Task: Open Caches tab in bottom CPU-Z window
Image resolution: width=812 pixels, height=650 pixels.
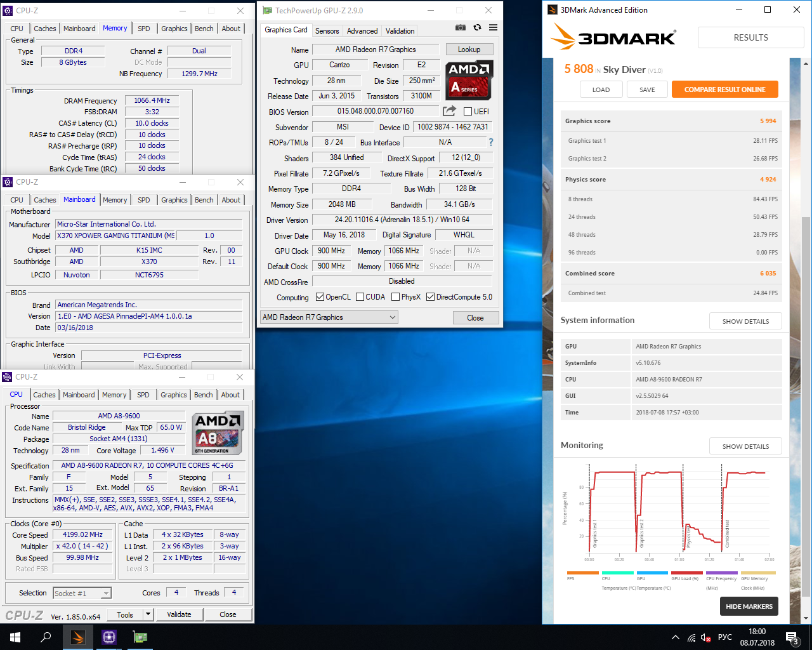Action: [44, 395]
